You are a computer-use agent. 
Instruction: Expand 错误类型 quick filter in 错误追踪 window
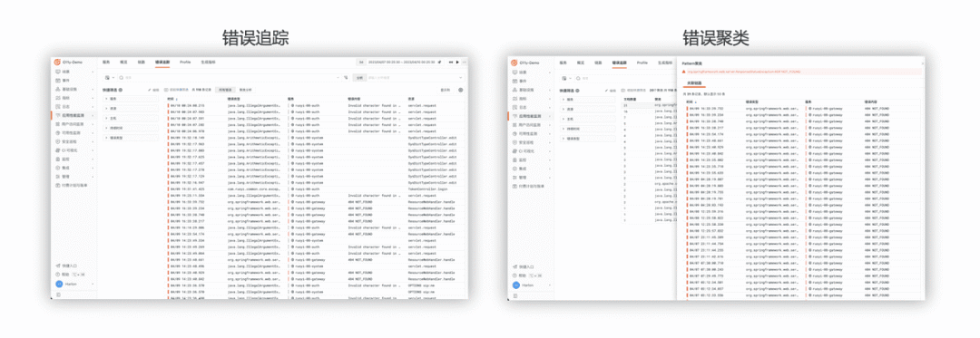[131, 138]
